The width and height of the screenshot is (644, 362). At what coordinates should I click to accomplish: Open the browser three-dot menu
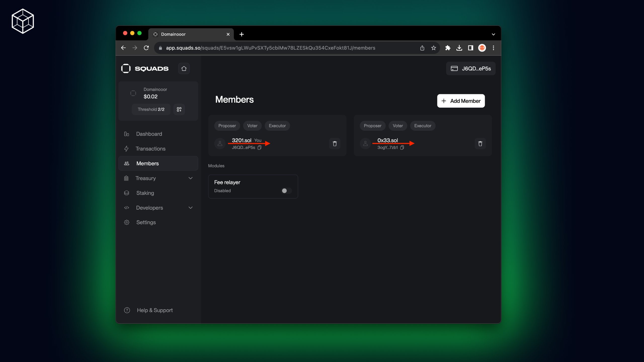493,48
